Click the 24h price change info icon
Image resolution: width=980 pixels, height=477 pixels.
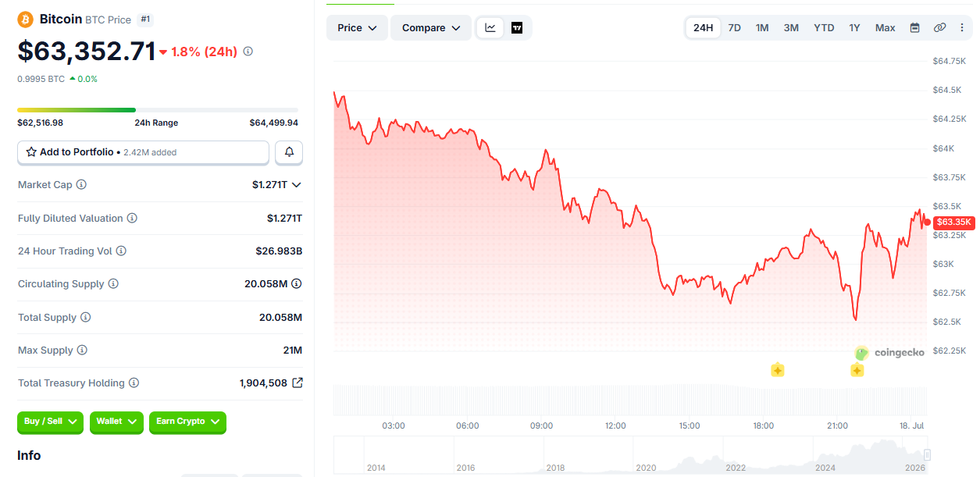[x=248, y=52]
